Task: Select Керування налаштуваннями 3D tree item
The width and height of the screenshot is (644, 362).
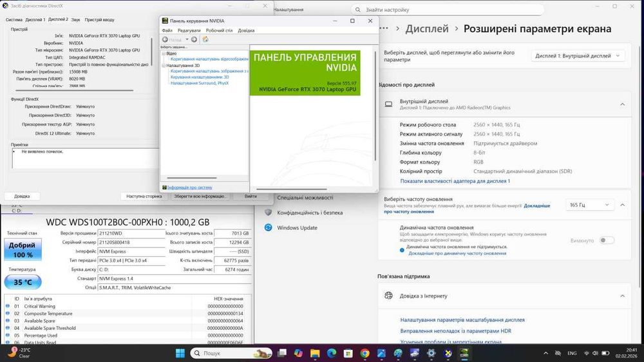Action: coord(200,77)
